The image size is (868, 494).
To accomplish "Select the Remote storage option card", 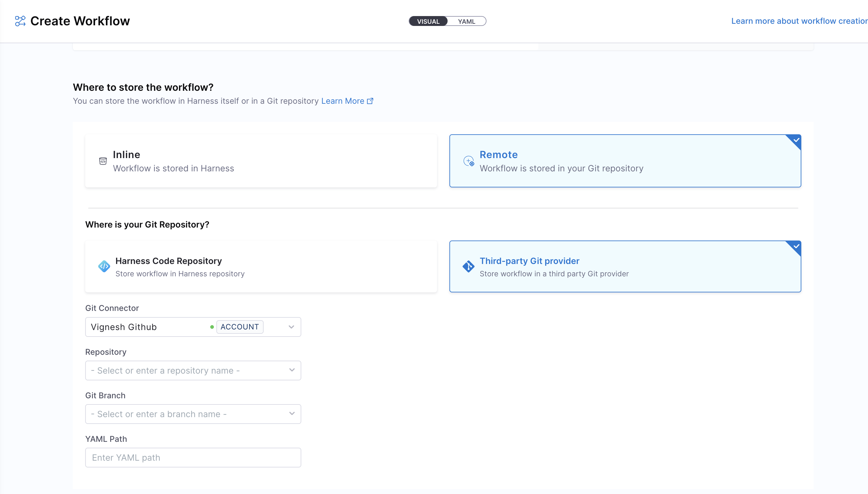I will coord(625,161).
